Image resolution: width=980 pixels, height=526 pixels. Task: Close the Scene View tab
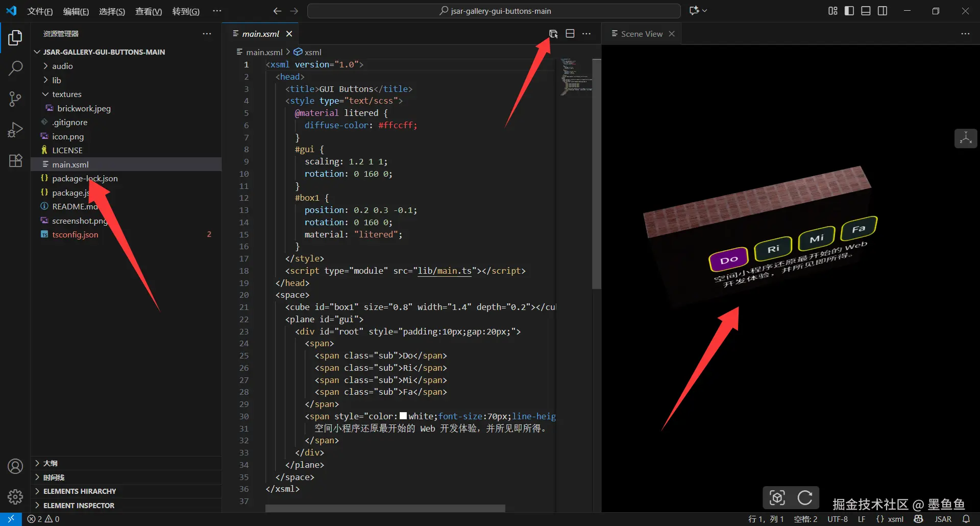[672, 34]
